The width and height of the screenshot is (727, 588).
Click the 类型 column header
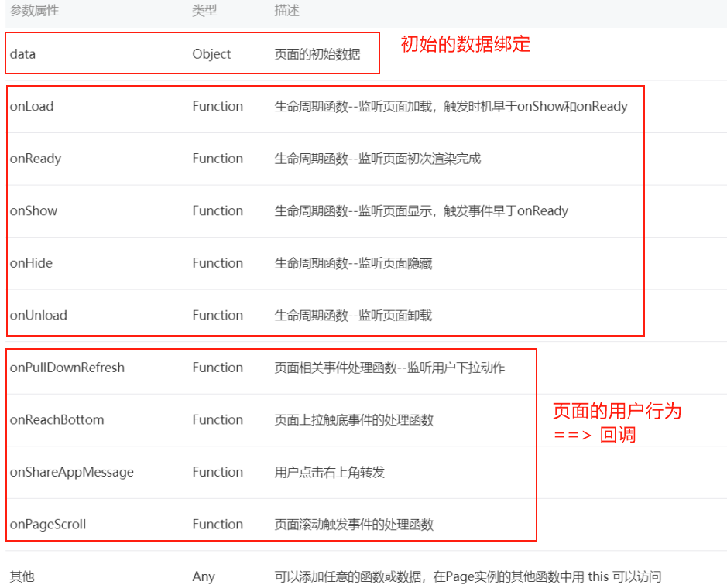pyautogui.click(x=204, y=12)
